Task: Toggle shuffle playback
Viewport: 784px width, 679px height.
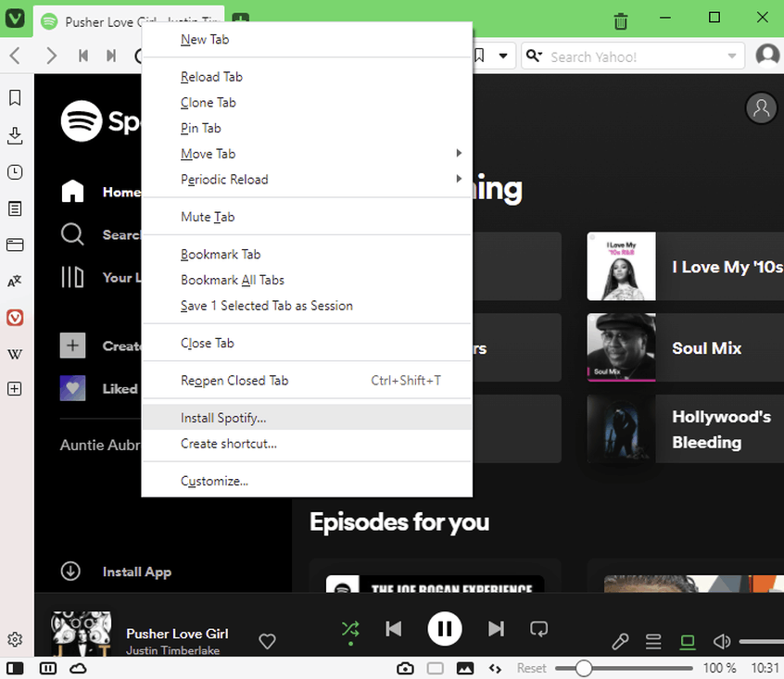Action: click(350, 630)
